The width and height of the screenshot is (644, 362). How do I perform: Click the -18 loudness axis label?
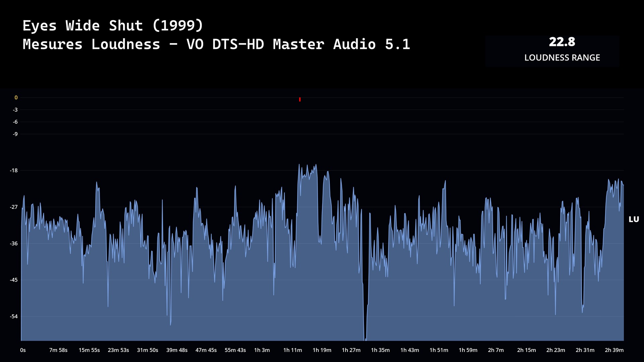coord(14,171)
